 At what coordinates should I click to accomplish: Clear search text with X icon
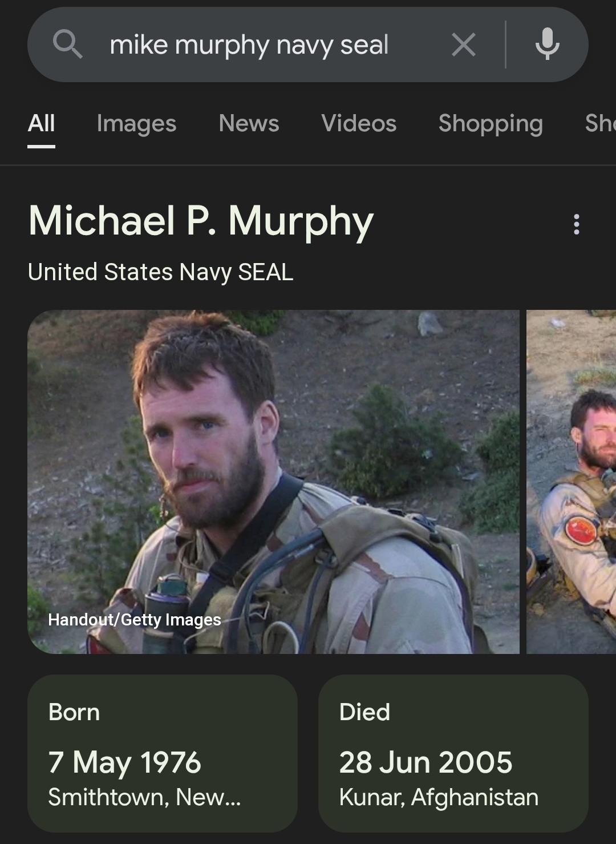point(463,45)
